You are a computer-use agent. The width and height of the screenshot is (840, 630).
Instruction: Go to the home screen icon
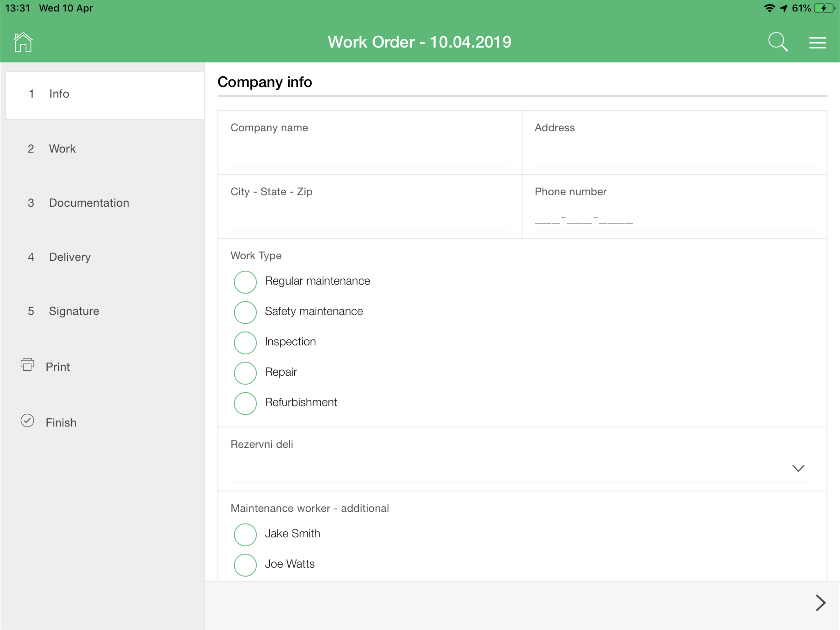(23, 42)
